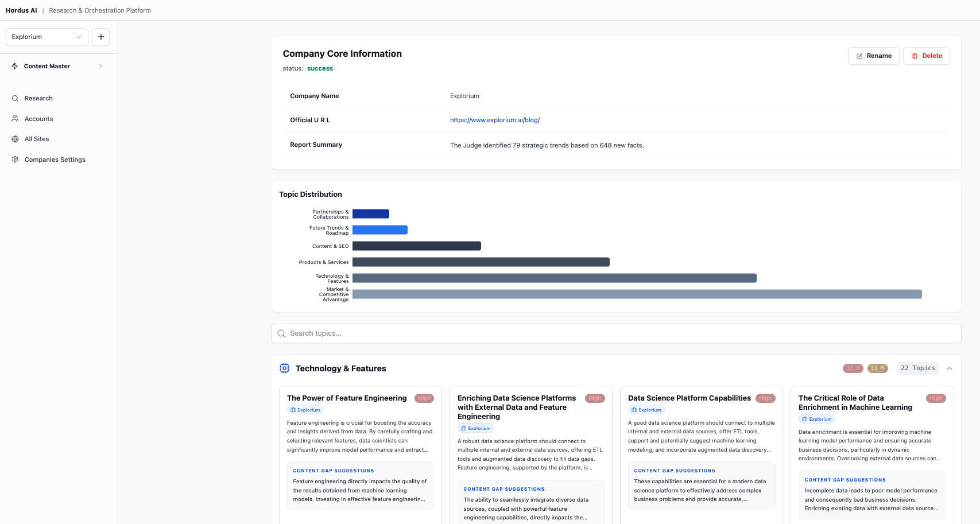
Task: Click Content Gap Suggestions in Feature Engineering card
Action: 334,471
